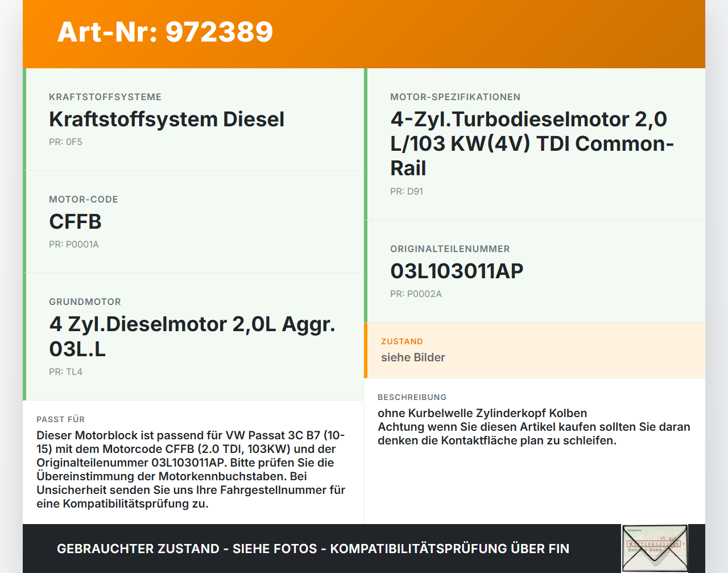728x573 pixels.
Task: Click the 'PR: TL4' code
Action: pos(65,372)
